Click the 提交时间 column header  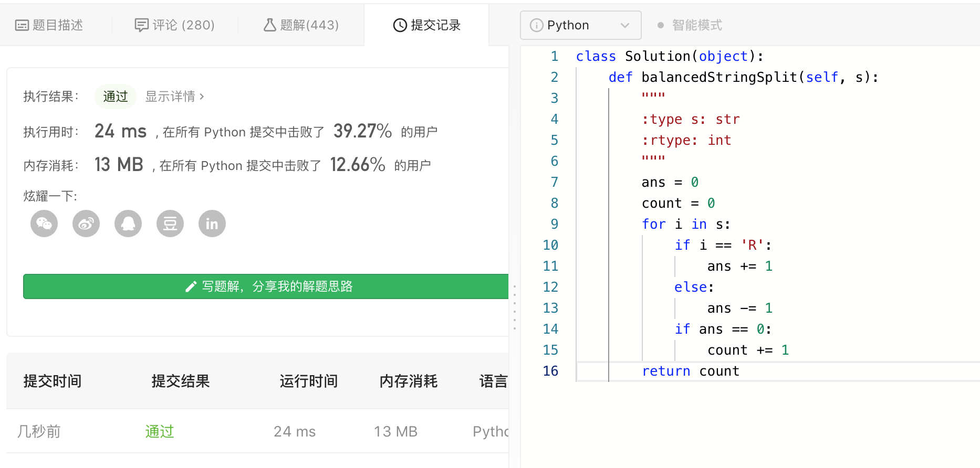click(x=53, y=381)
